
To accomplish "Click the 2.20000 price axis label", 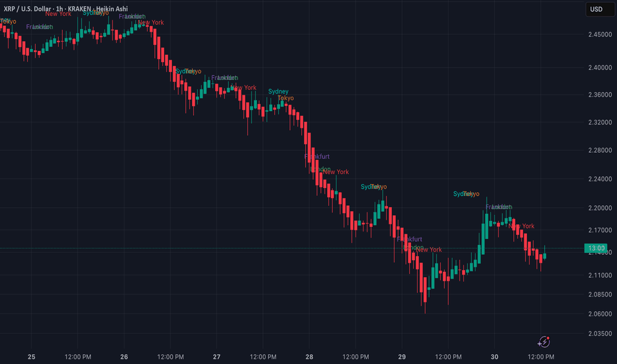I will pyautogui.click(x=600, y=208).
